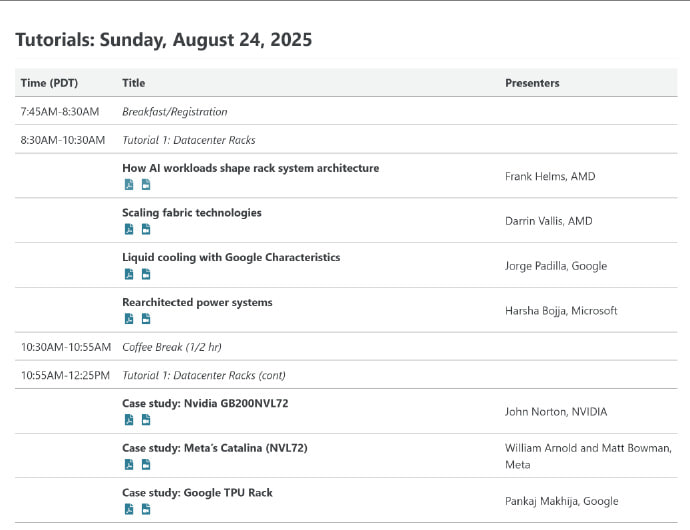Click the Presenters column header
The width and height of the screenshot is (690, 530).
[532, 83]
